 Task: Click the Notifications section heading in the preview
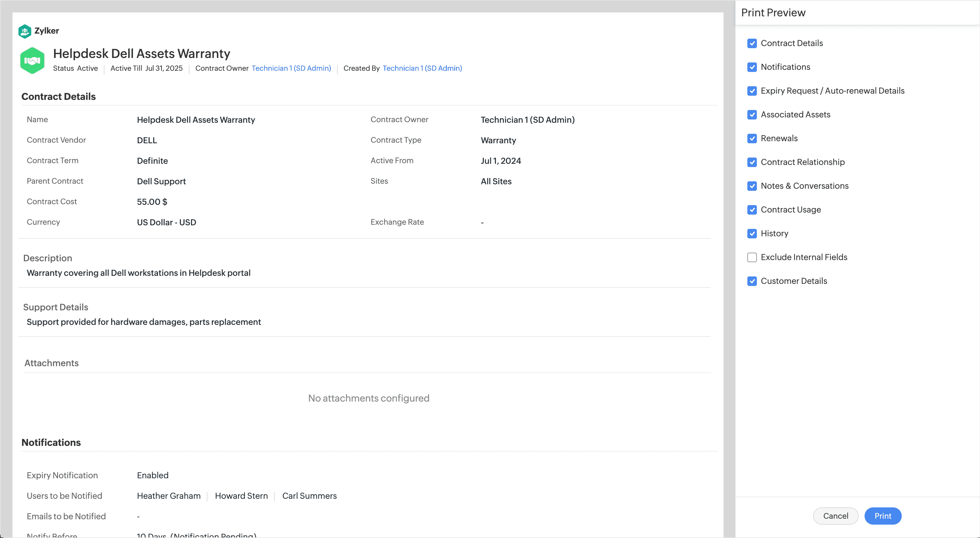point(51,443)
